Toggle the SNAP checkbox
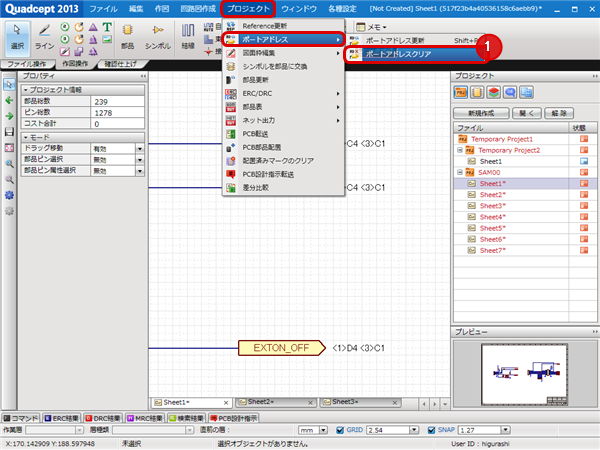Screen dimensions: 600x450 431,430
